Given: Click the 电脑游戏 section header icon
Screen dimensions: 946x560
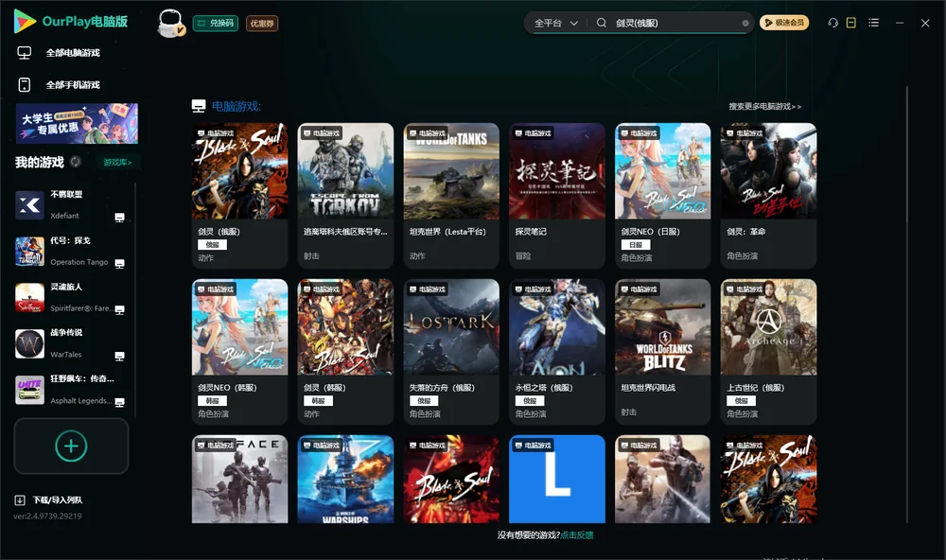Looking at the screenshot, I should coord(199,106).
